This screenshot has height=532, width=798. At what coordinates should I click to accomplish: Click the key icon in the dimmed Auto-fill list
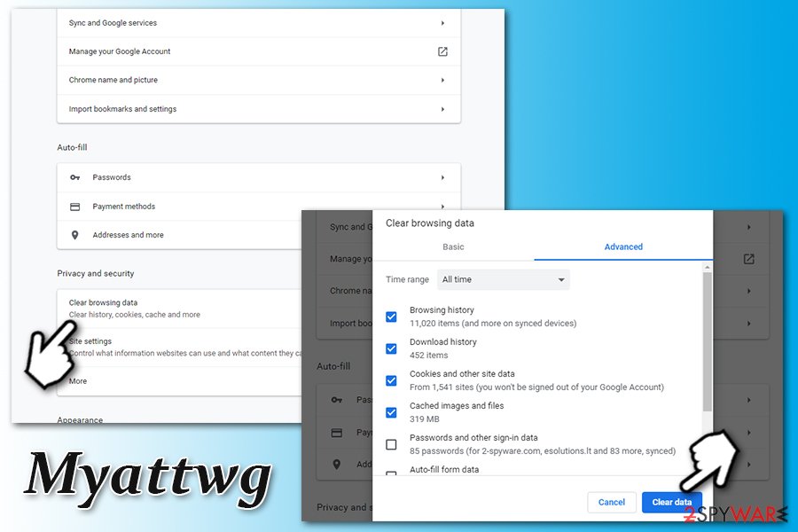pyautogui.click(x=337, y=400)
